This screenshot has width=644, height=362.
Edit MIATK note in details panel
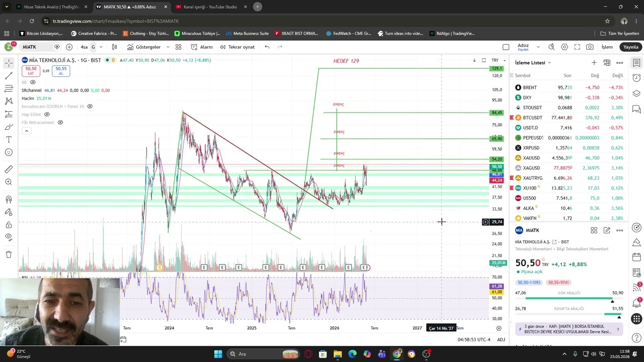(x=607, y=230)
